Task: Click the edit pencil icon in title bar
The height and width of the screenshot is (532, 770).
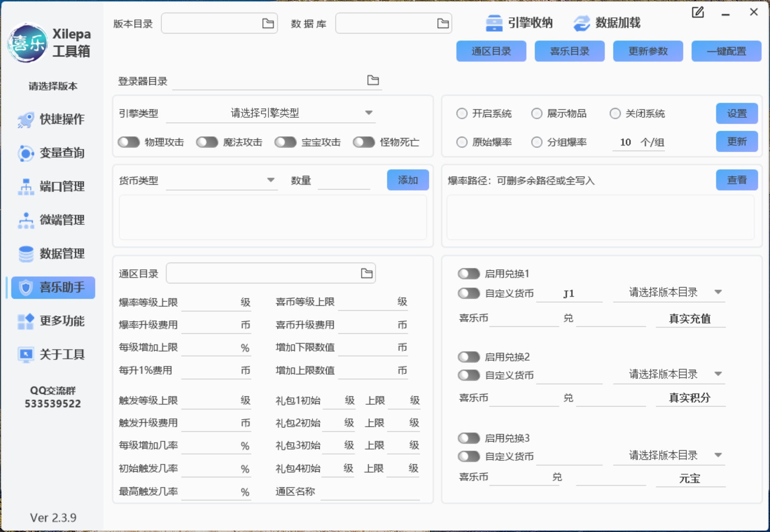Action: coord(698,12)
